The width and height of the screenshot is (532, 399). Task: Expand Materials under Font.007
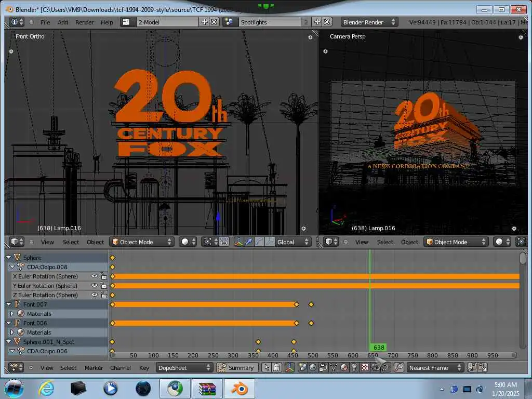12,313
